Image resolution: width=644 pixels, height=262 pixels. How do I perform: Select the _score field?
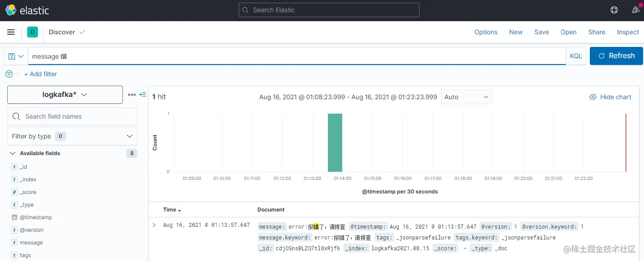[x=28, y=192]
